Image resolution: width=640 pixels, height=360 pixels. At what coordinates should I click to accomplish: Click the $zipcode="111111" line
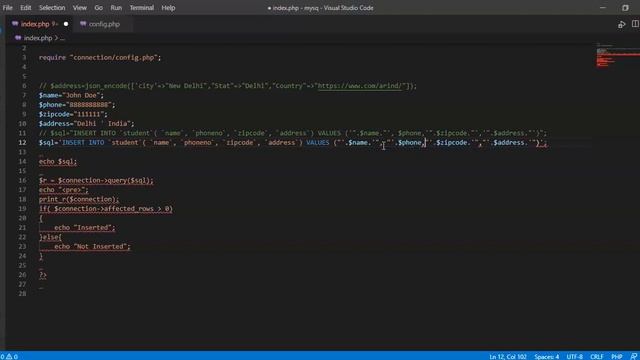[73, 114]
